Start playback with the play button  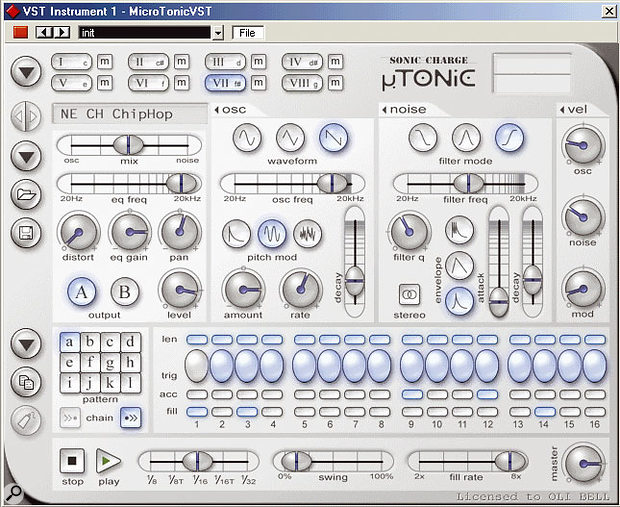click(108, 461)
